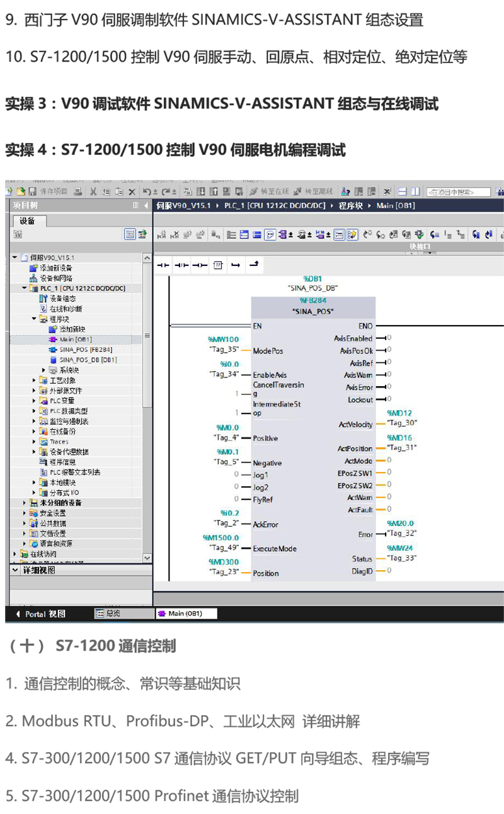This screenshot has width=504, height=814.
Task: Expand the 在线访问 online access node
Action: point(14,554)
